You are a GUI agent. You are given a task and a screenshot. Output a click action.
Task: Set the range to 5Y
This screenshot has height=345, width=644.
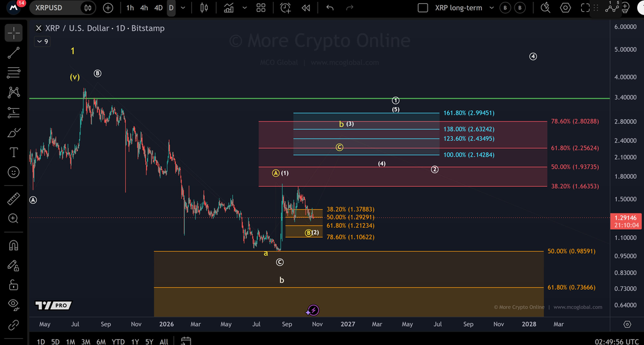(x=150, y=341)
